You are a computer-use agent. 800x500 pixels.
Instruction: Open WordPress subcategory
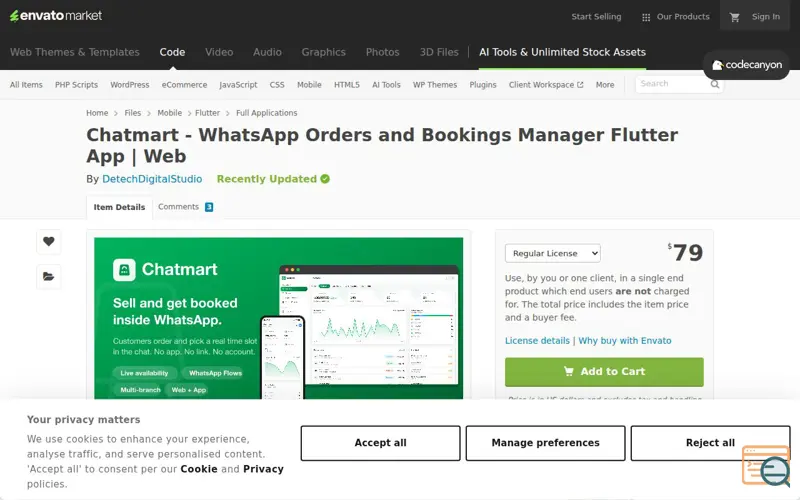tap(130, 85)
